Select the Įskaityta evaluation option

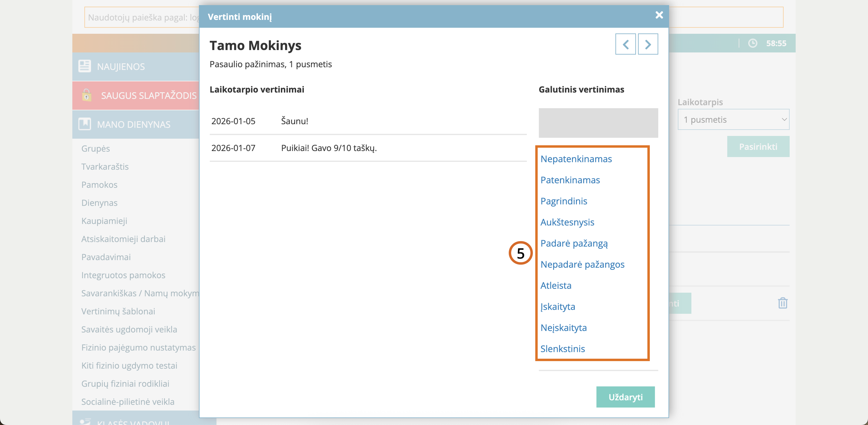(558, 306)
